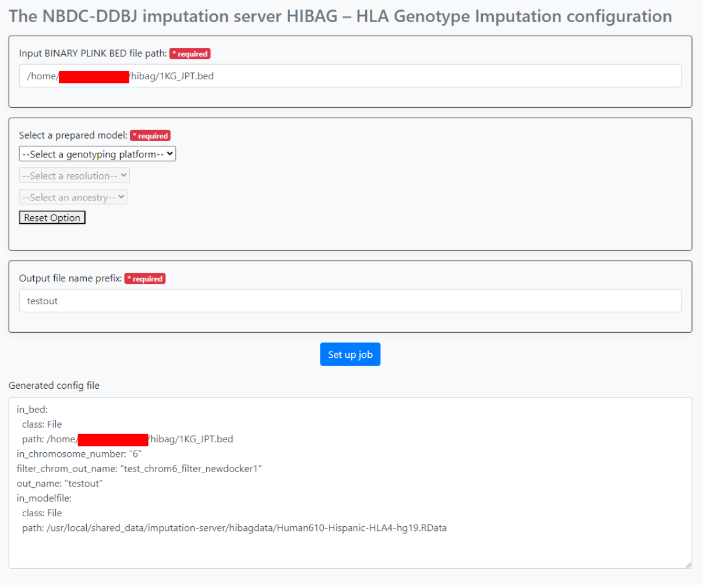This screenshot has width=703, height=588.
Task: Open the genotyping platform dropdown
Action: point(97,154)
